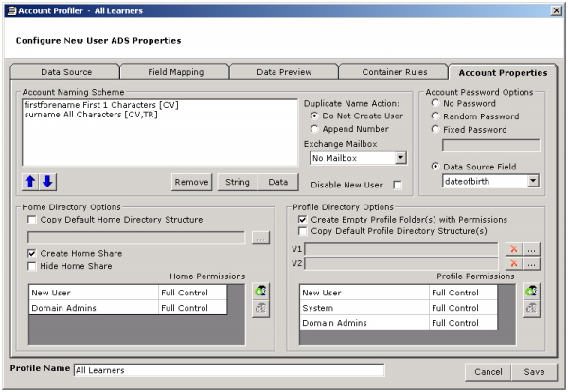Clear the V2 profile path with red X
The width and height of the screenshot is (568, 392).
coord(514,264)
